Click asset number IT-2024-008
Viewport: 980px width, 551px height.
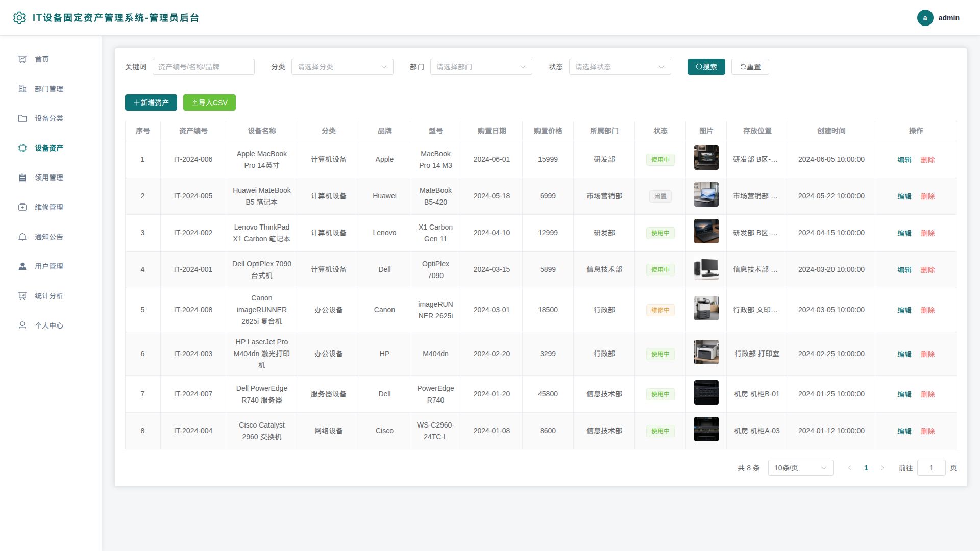[x=193, y=310]
